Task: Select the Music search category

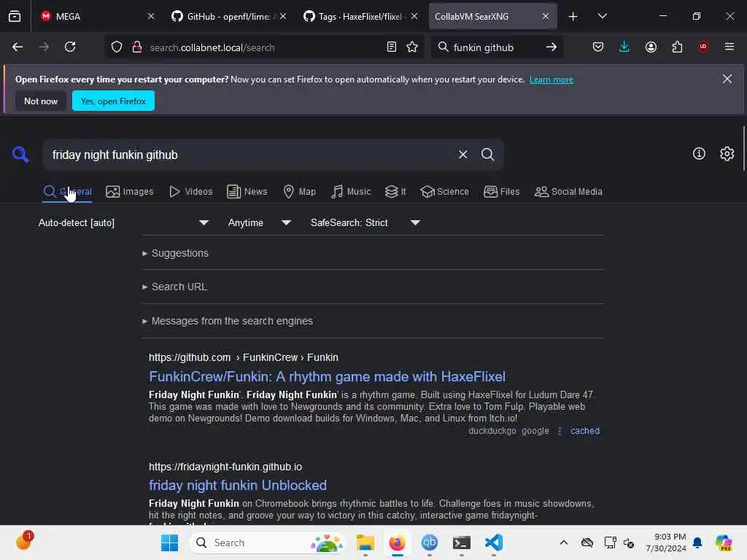Action: coord(351,192)
